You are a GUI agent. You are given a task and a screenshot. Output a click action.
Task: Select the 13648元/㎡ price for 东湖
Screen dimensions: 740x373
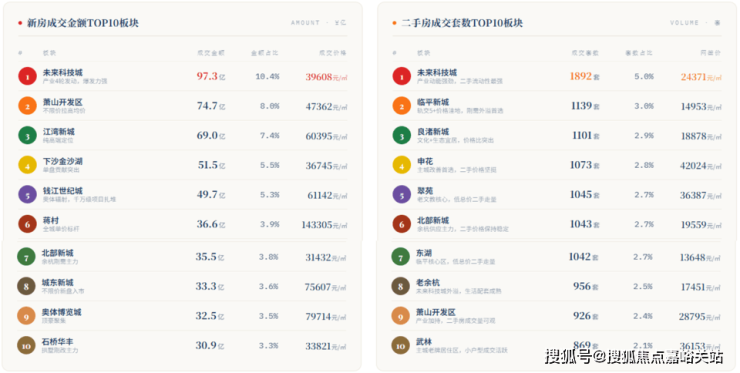point(700,258)
